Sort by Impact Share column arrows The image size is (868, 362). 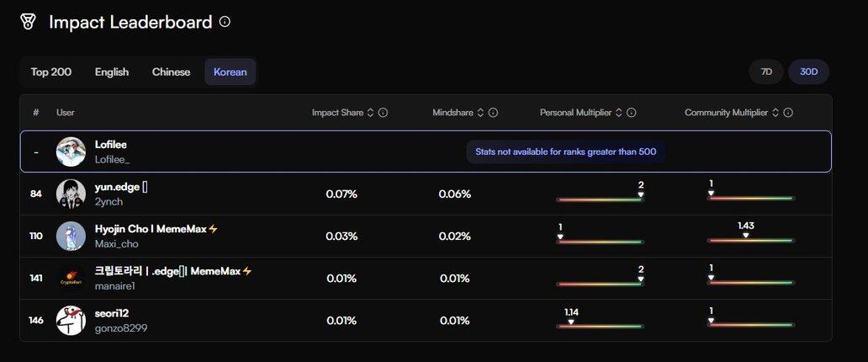370,113
